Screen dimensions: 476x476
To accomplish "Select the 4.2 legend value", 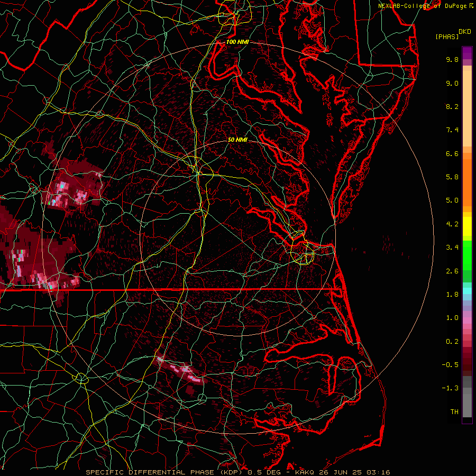I will 452,224.
